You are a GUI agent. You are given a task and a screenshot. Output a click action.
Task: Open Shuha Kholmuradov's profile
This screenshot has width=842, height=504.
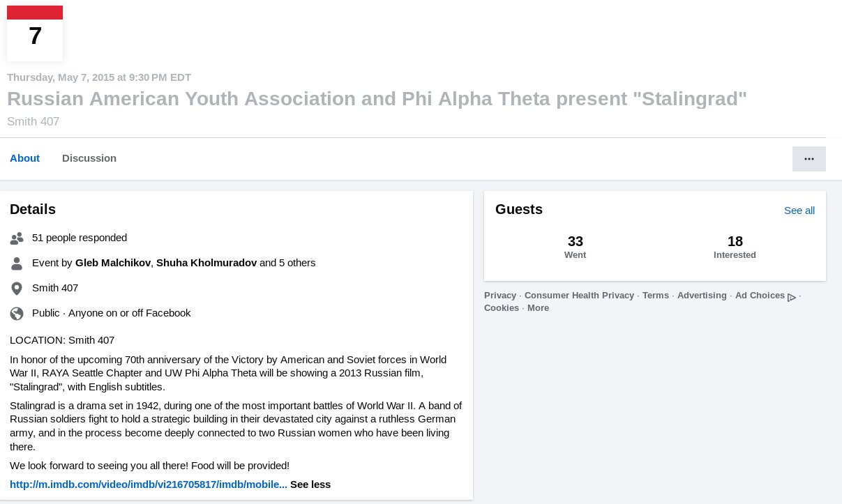pos(206,263)
